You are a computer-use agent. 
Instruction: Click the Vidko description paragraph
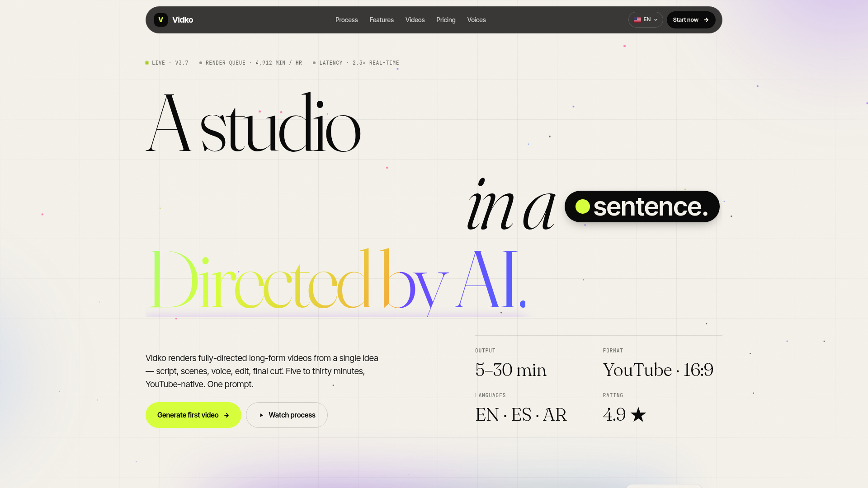point(262,371)
